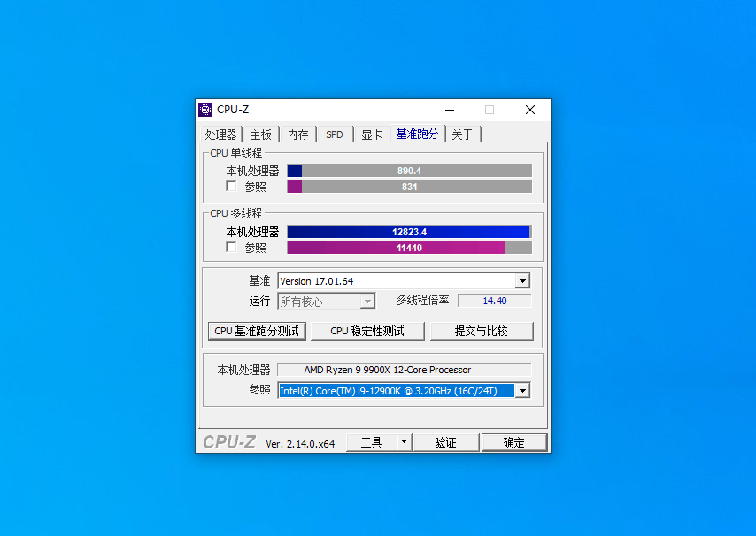Launch the CPU 稳定性测试 button
The width and height of the screenshot is (756, 536).
(x=367, y=331)
